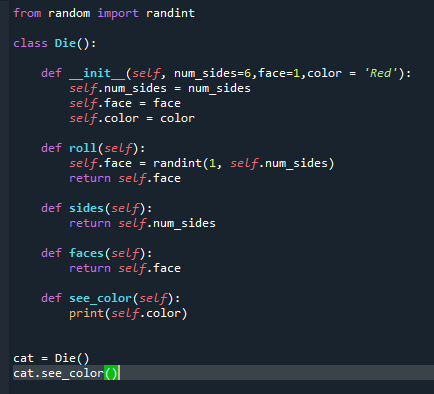The image size is (434, 394).
Task: Click the 'face=1' parameter in __init__
Action: tap(279, 73)
